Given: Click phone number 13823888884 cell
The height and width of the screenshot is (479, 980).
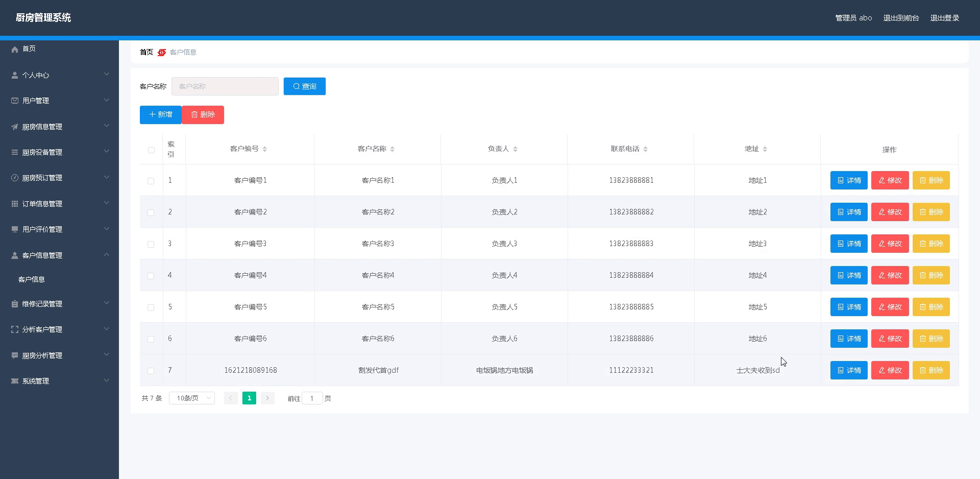Looking at the screenshot, I should click(x=631, y=275).
